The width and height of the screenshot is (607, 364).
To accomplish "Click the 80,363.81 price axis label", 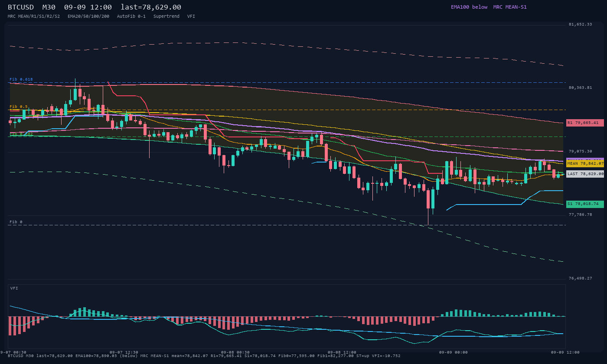I will (x=580, y=88).
